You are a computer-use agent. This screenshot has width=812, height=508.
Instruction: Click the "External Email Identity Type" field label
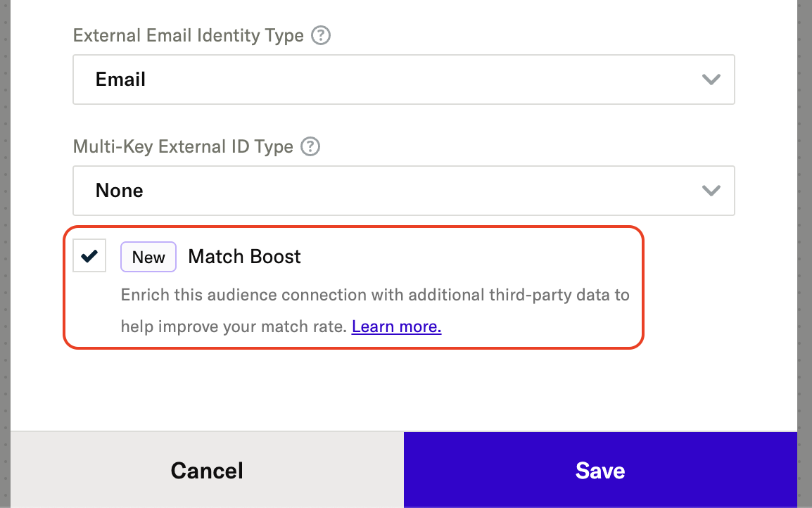(189, 35)
